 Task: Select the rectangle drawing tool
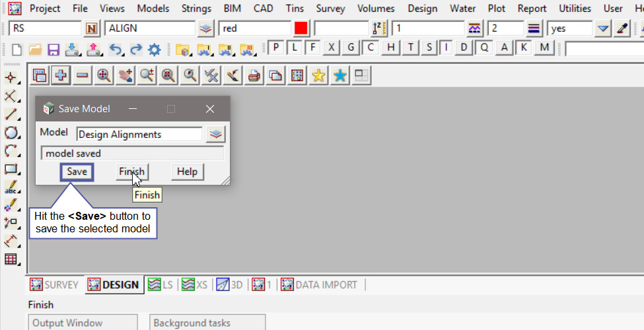tap(11, 169)
